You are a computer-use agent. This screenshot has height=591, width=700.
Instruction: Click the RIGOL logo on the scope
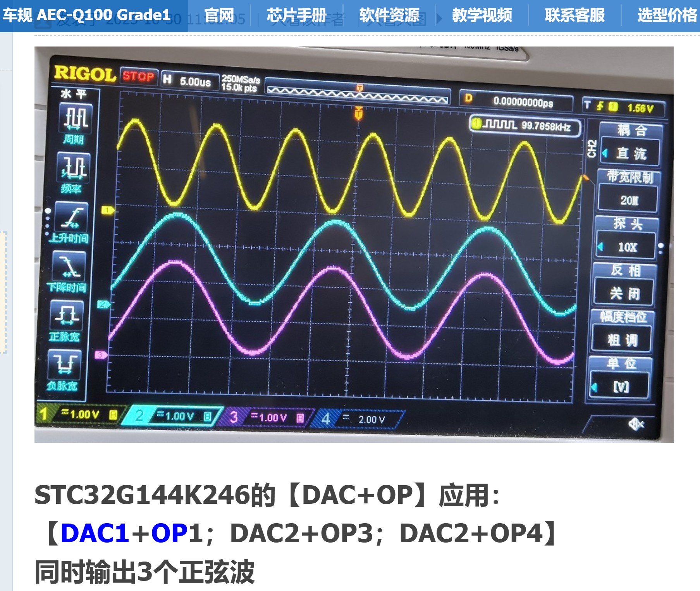click(85, 73)
